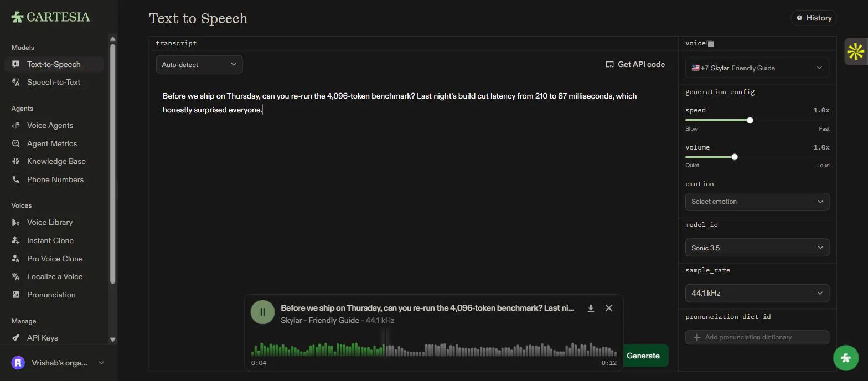The image size is (868, 381).
Task: Click the Voice Agents waveform icon
Action: [x=15, y=125]
